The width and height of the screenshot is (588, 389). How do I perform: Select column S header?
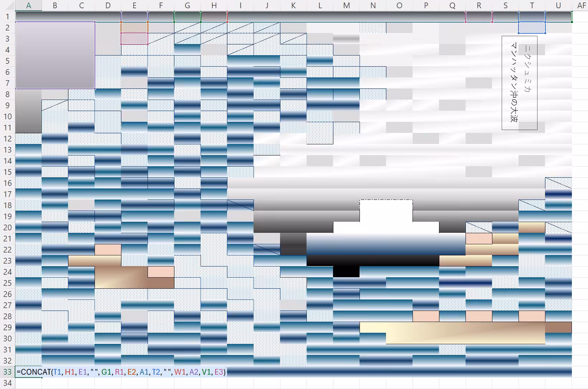[x=505, y=5]
